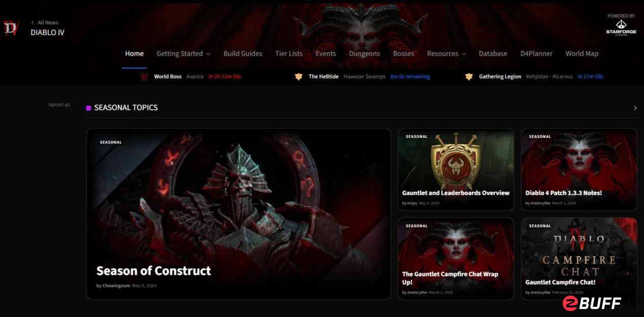Click 'May 9, 2024' date text
Viewport: 644px width, 317px height.
pos(144,286)
